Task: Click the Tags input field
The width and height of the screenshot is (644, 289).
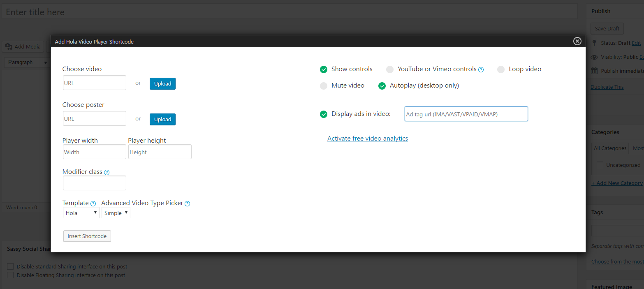Action: 618,230
